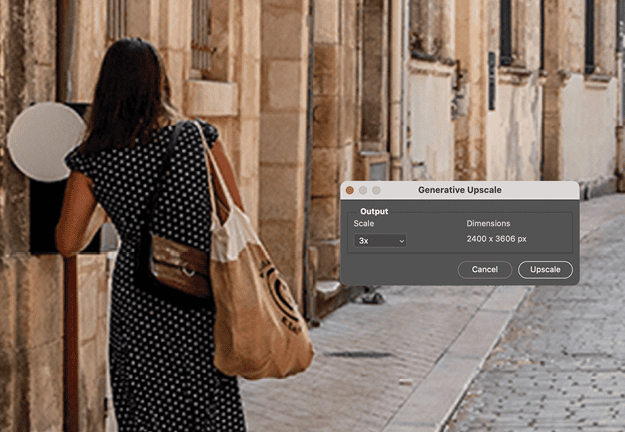Click the Upscale button
This screenshot has height=432, width=625.
[x=545, y=269]
